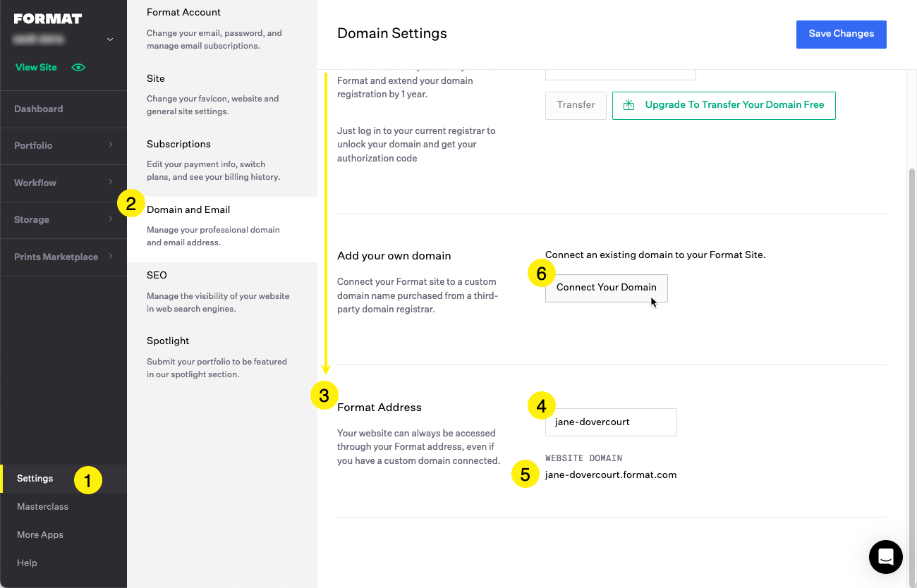
Task: Open Masterclass from the sidebar
Action: point(42,506)
